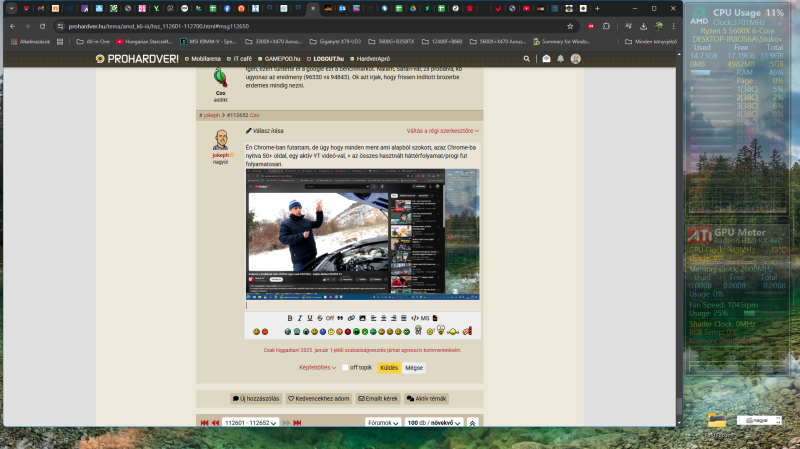Image resolution: width=800 pixels, height=449 pixels.
Task: Insert a hyperlink via the chain icon
Action: [x=351, y=318]
